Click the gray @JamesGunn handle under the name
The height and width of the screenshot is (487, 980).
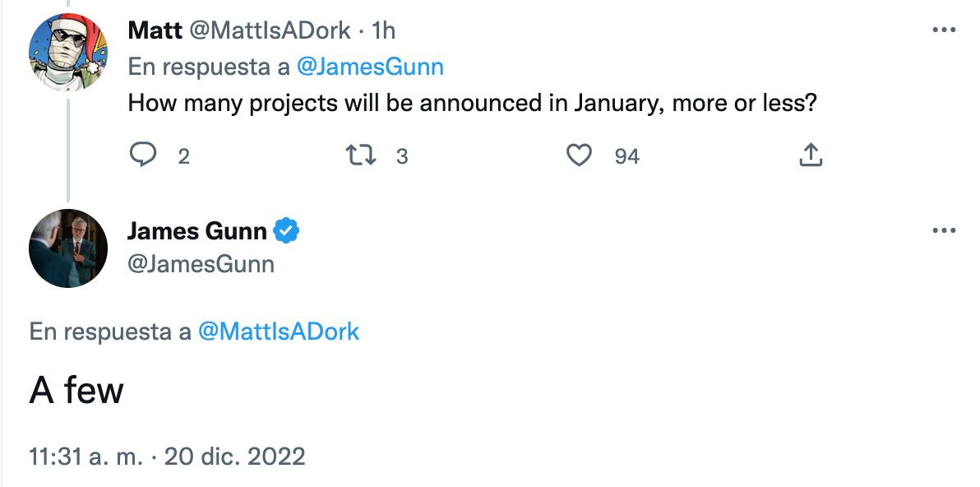[x=201, y=263]
